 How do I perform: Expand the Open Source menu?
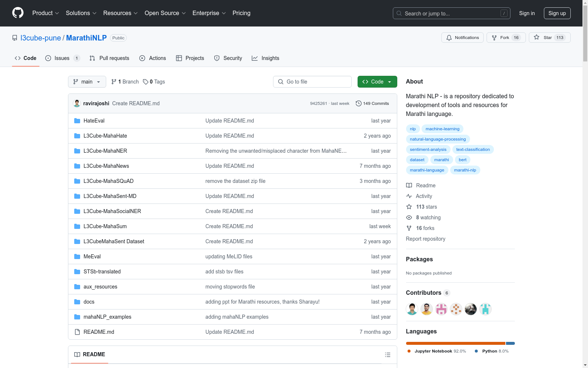click(165, 13)
